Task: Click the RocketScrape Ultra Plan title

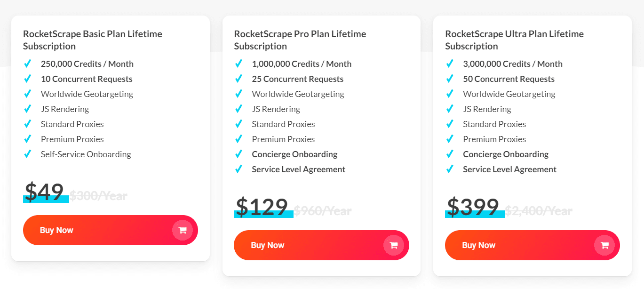Action: point(515,40)
